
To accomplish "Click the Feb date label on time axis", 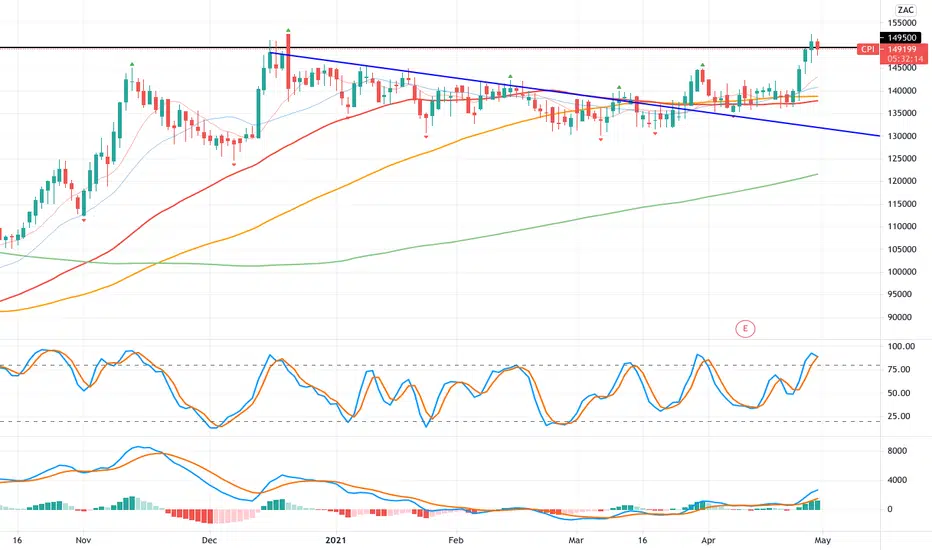I will (455, 540).
